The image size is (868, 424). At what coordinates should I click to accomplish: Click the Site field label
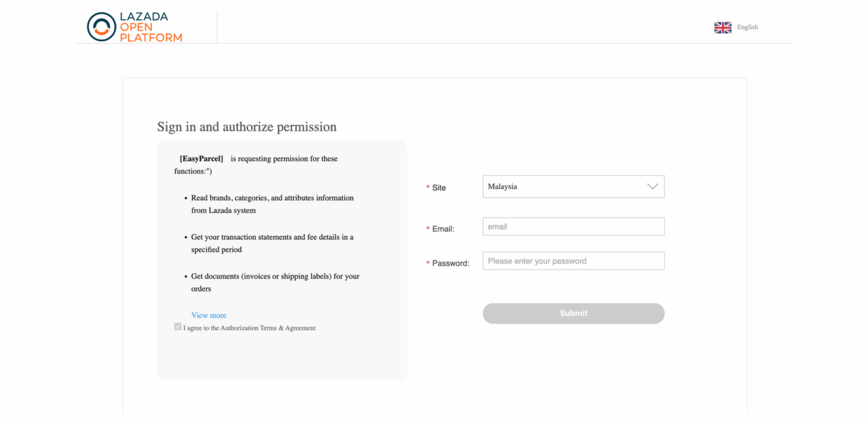click(439, 188)
